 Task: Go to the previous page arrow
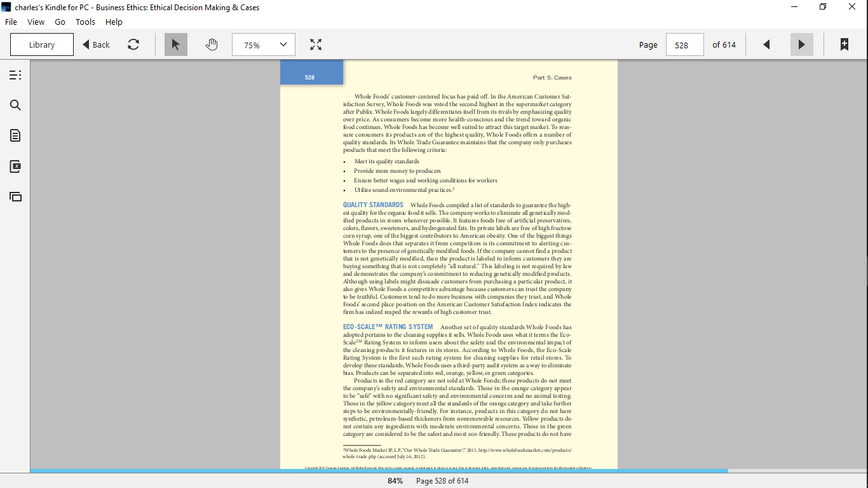pyautogui.click(x=766, y=44)
